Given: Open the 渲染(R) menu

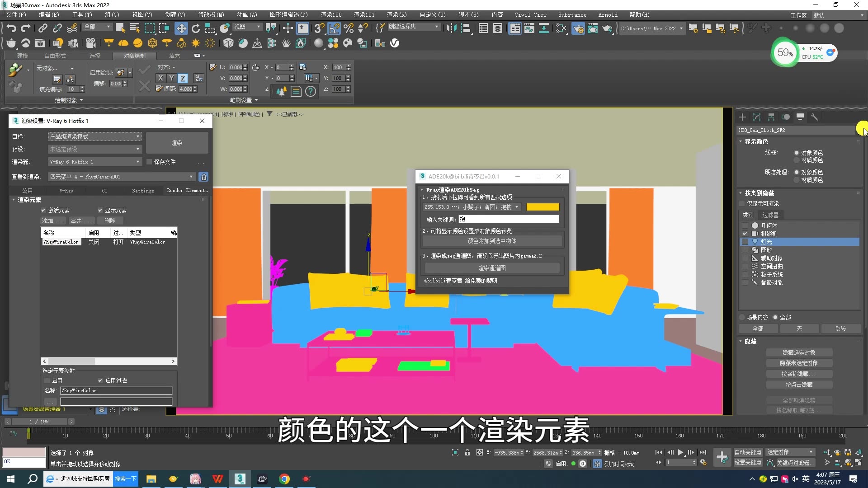Looking at the screenshot, I should (x=396, y=14).
